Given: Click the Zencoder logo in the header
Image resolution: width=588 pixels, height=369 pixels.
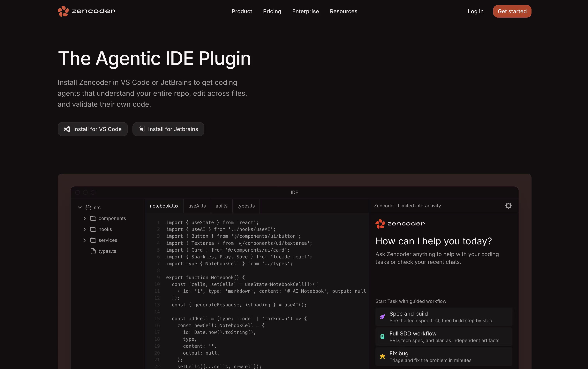Looking at the screenshot, I should tap(86, 11).
